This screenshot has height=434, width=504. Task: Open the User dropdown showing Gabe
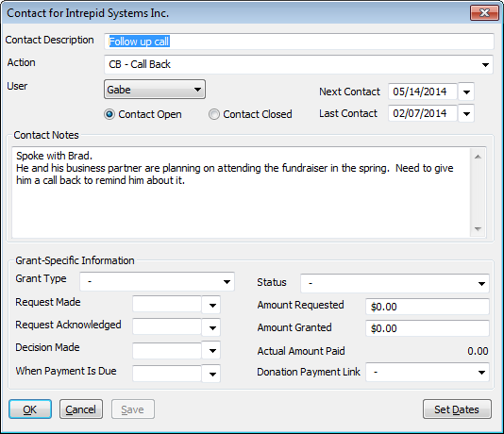(155, 90)
